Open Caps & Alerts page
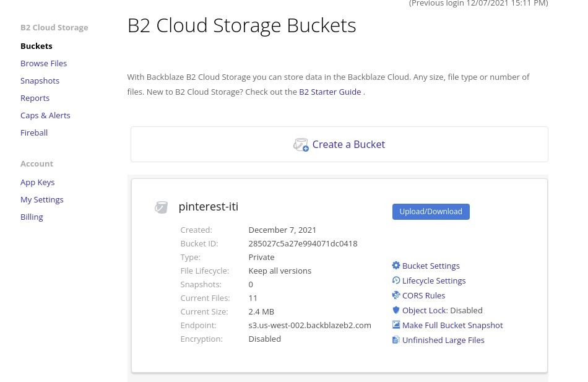Viewport: 588px width, 382px height. coord(45,115)
